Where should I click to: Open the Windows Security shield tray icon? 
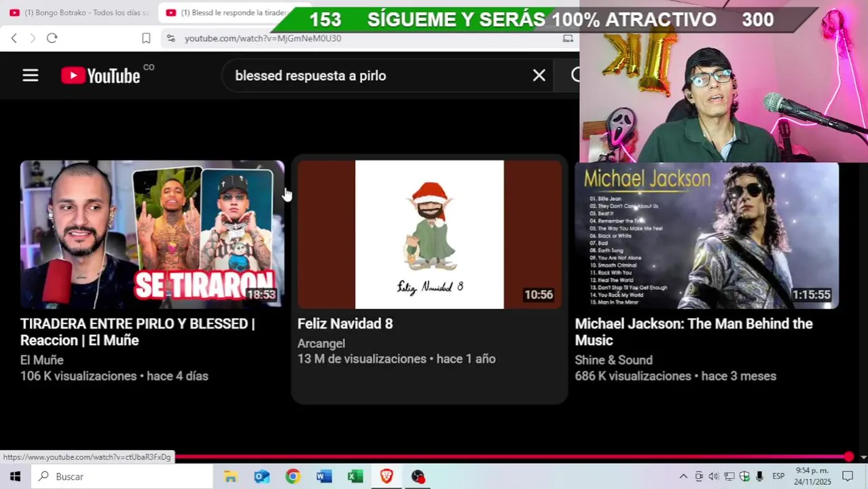[x=744, y=476]
